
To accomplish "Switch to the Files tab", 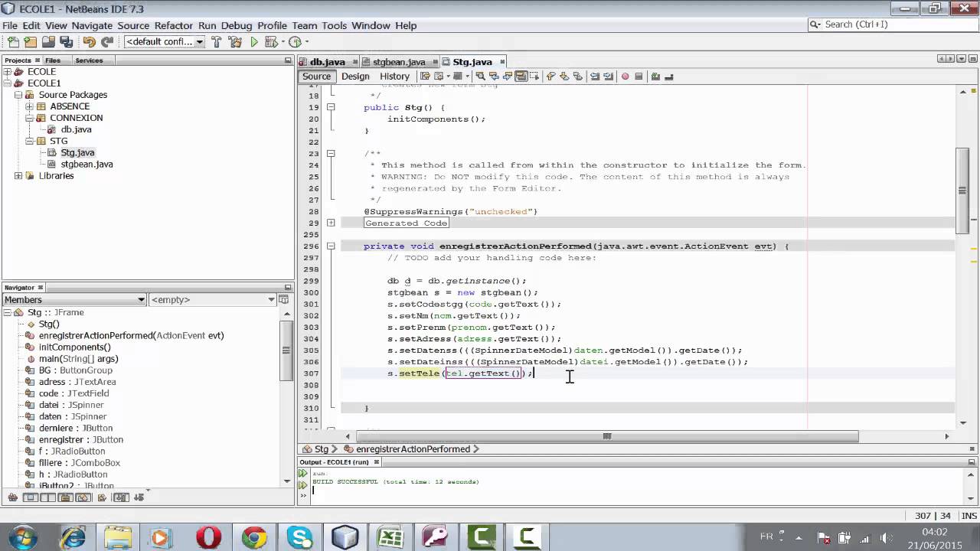I will [53, 60].
